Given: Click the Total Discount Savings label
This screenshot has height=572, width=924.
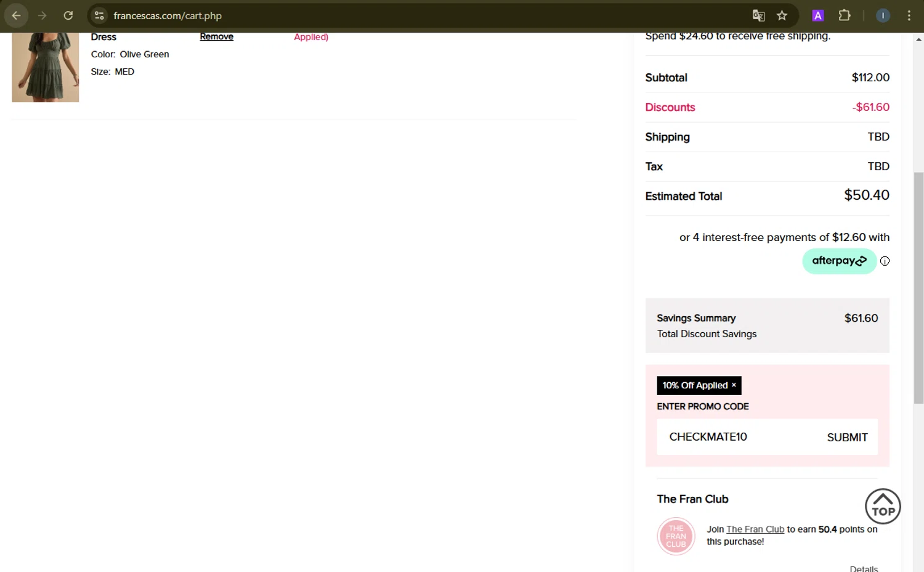Looking at the screenshot, I should click(707, 334).
